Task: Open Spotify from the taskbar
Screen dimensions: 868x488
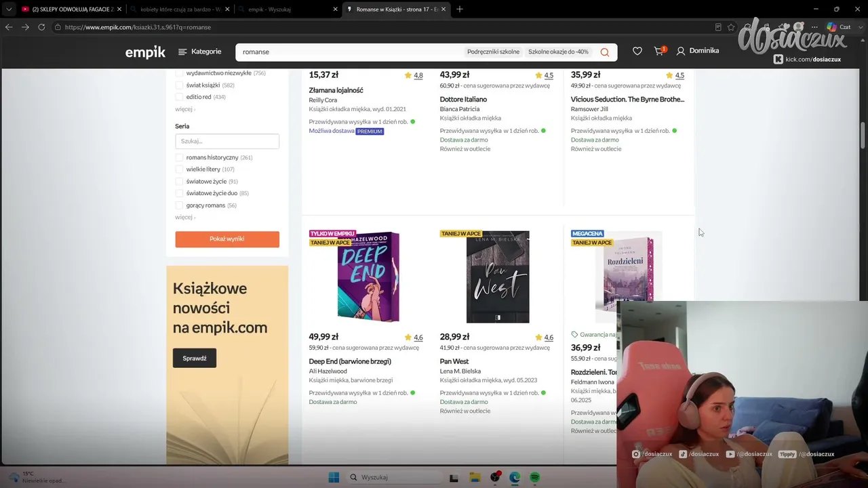Action: coord(534,478)
